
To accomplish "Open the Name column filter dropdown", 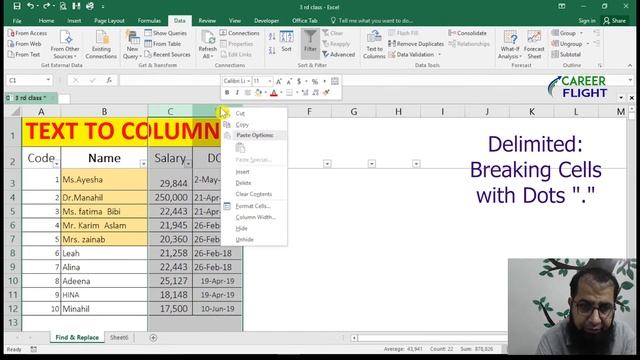I will (x=143, y=164).
